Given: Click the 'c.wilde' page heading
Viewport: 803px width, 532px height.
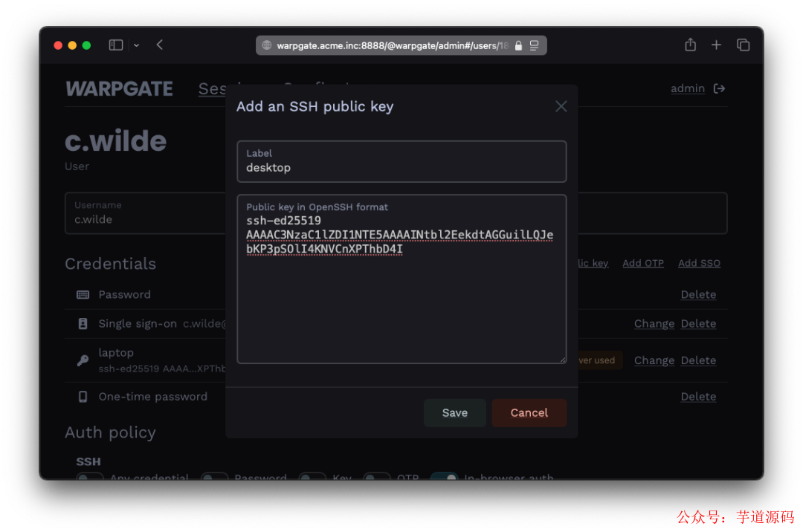Looking at the screenshot, I should click(116, 141).
